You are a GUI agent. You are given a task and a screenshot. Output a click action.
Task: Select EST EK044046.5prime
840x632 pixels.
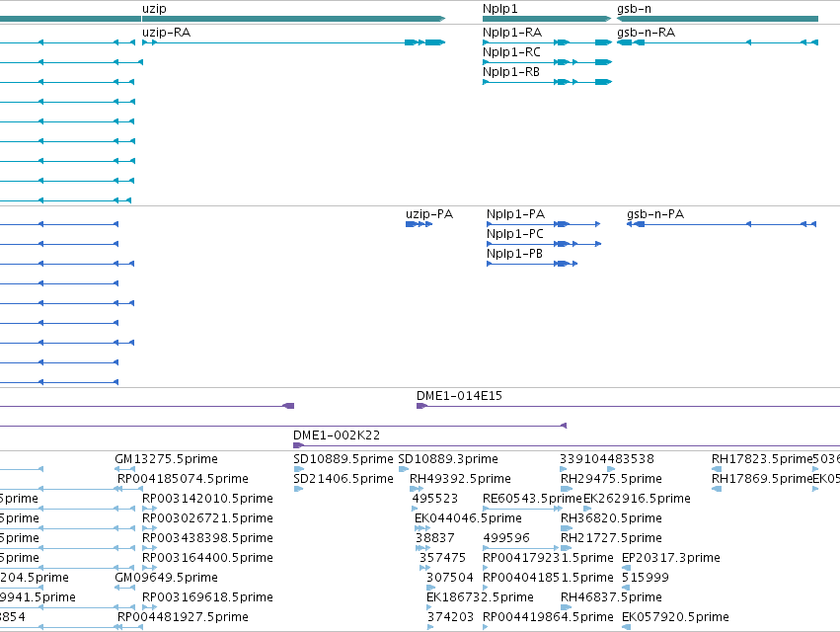[468, 518]
